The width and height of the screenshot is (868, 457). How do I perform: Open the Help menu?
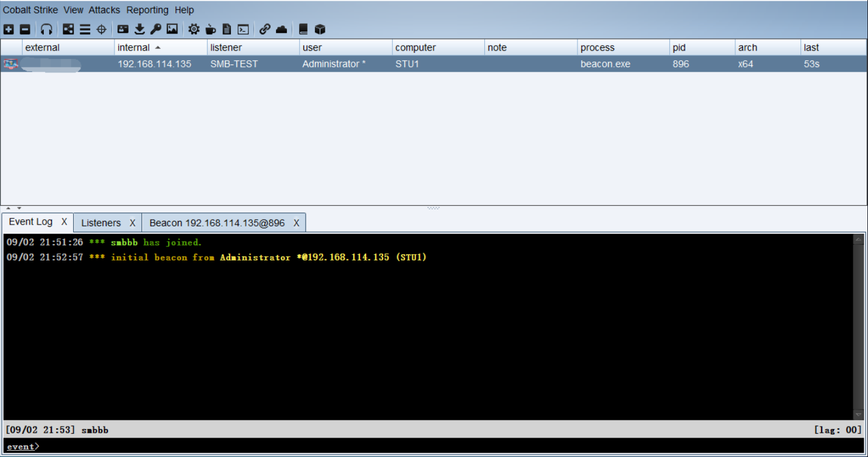point(184,10)
